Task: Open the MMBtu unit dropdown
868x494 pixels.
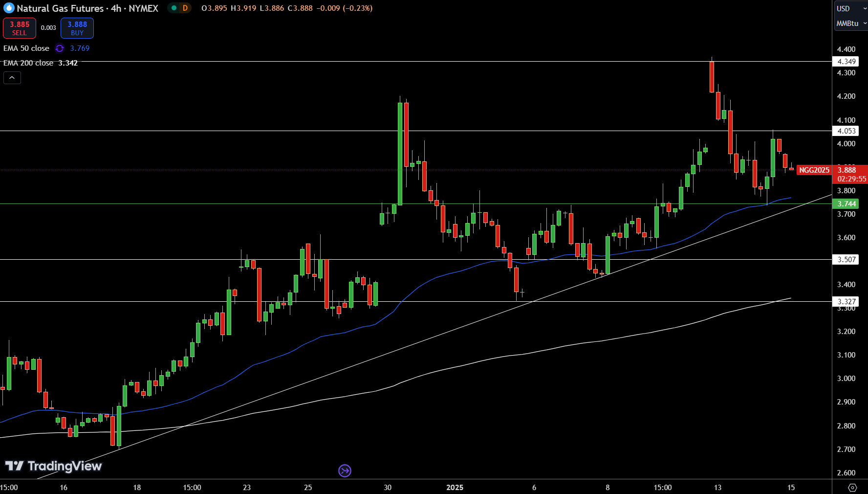Action: (851, 23)
